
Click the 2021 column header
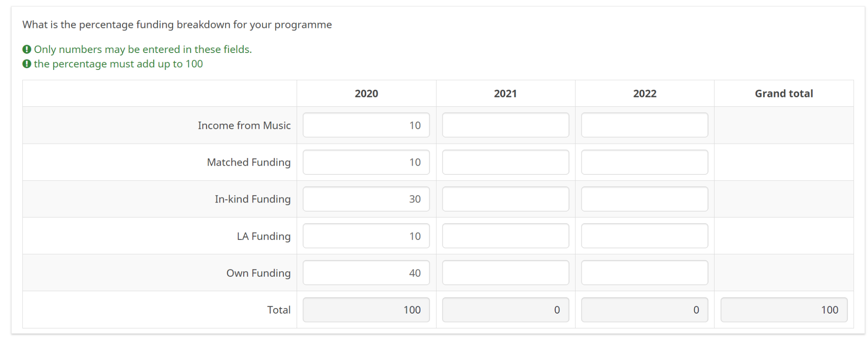coord(505,94)
